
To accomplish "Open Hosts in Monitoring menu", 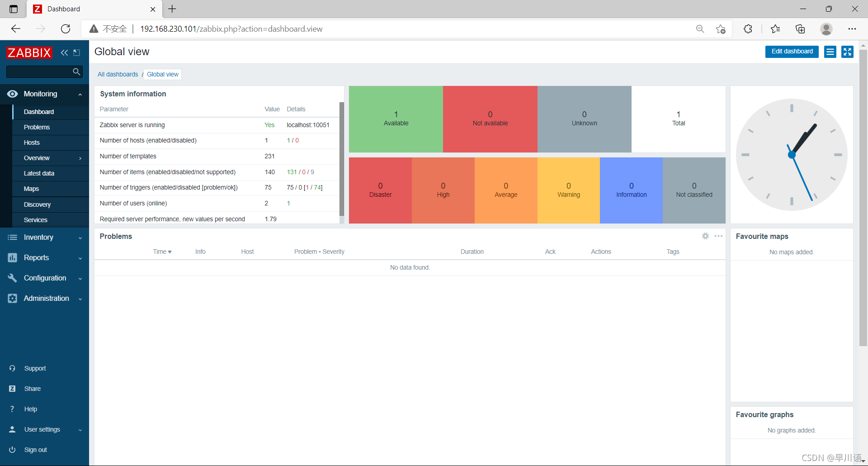I will pyautogui.click(x=32, y=143).
